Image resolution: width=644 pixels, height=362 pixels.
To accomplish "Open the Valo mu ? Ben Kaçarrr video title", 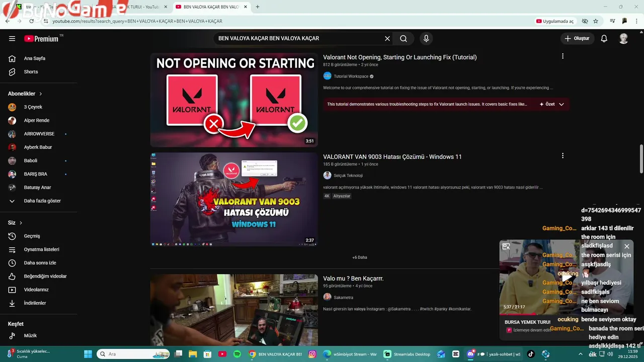I will tap(353, 279).
